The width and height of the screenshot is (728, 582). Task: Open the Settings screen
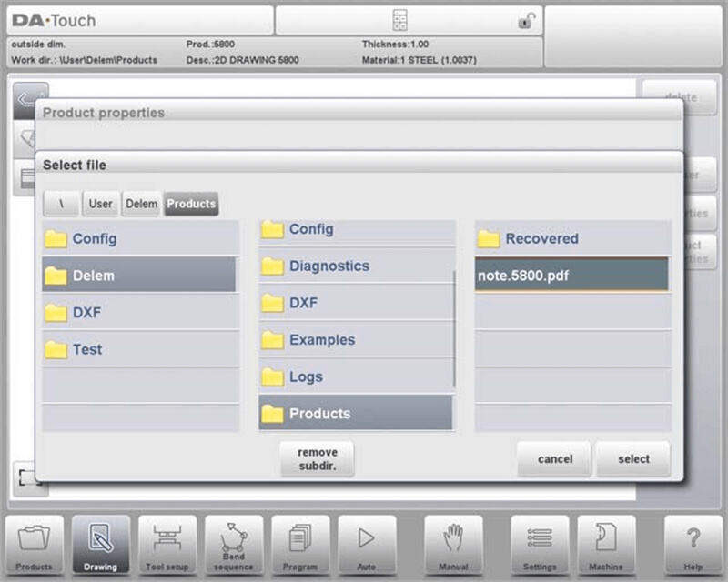click(540, 545)
